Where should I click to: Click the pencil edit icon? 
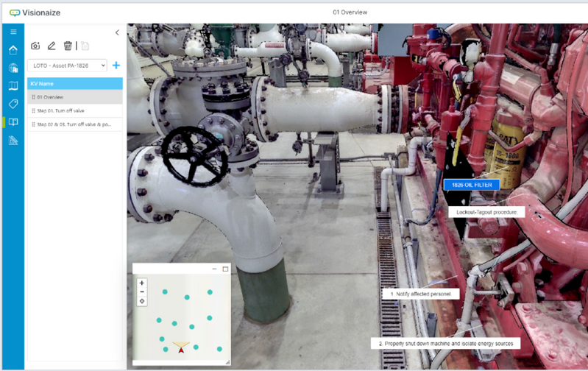pyautogui.click(x=52, y=46)
